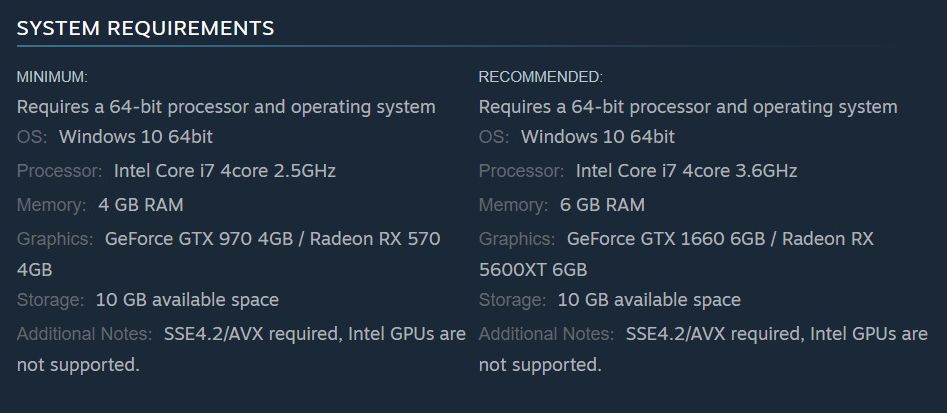Click the Intel Core i7 4core 2.5GHz text

pos(225,171)
